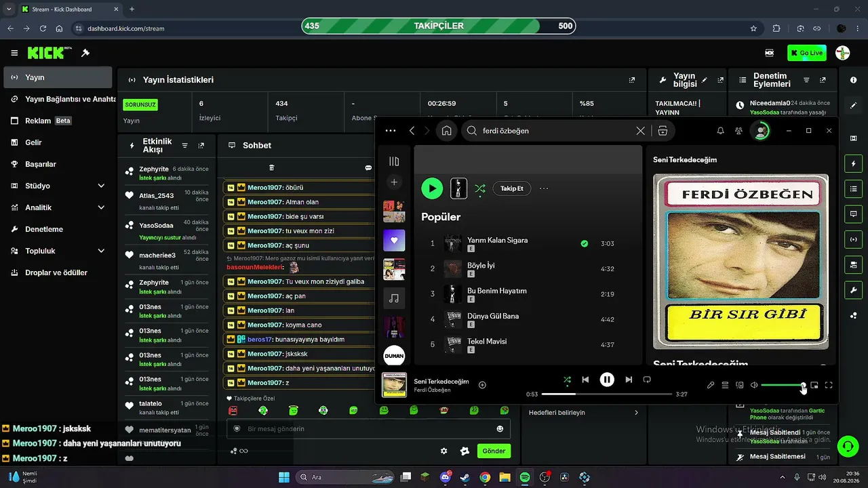Image resolution: width=868 pixels, height=488 pixels.
Task: Go back in Spotify navigation
Action: pyautogui.click(x=412, y=131)
